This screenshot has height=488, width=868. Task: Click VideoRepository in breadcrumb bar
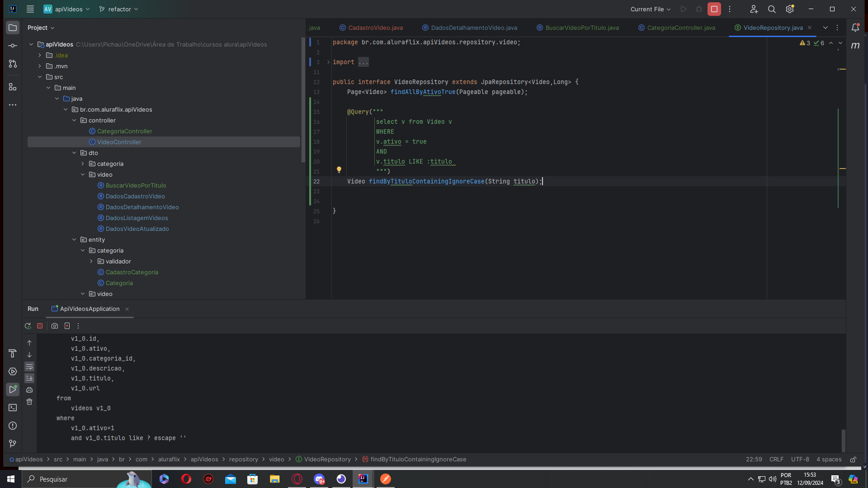pyautogui.click(x=327, y=460)
